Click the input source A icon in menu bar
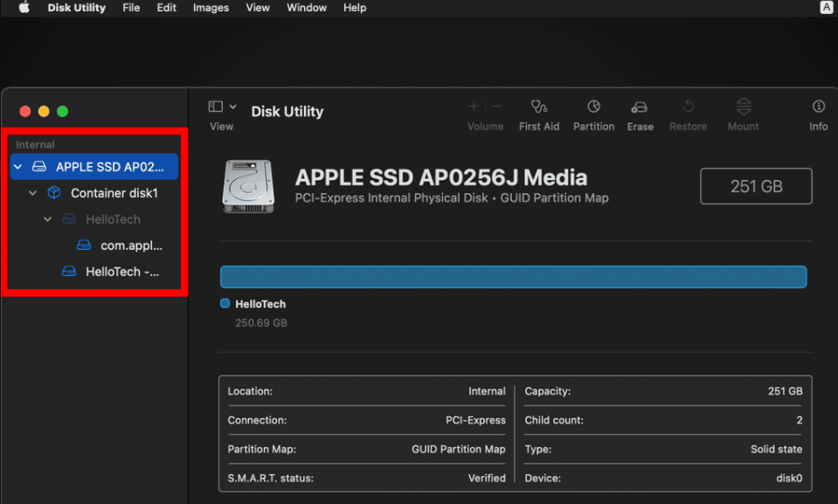This screenshot has height=504, width=838. [827, 7]
